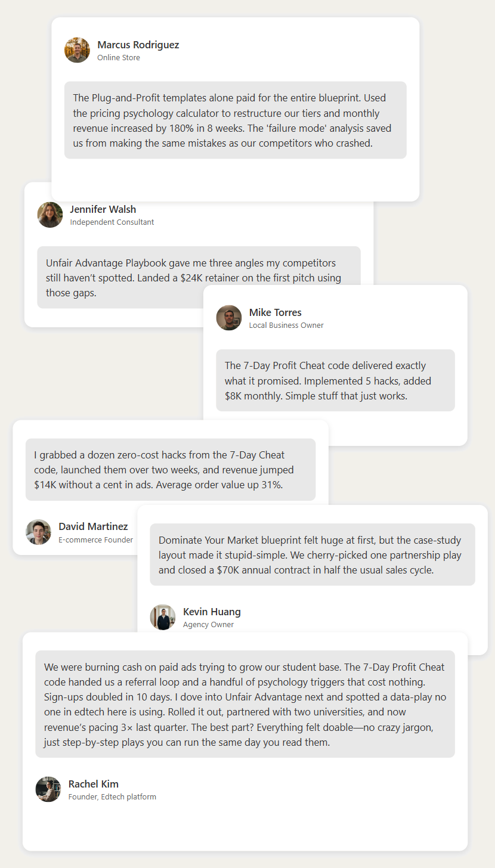Click the Mike Torres name
495x868 pixels.
pos(275,312)
